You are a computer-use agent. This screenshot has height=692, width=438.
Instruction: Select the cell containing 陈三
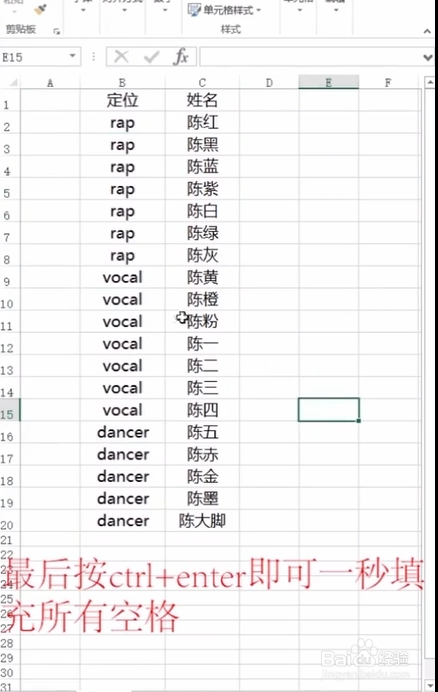[202, 387]
